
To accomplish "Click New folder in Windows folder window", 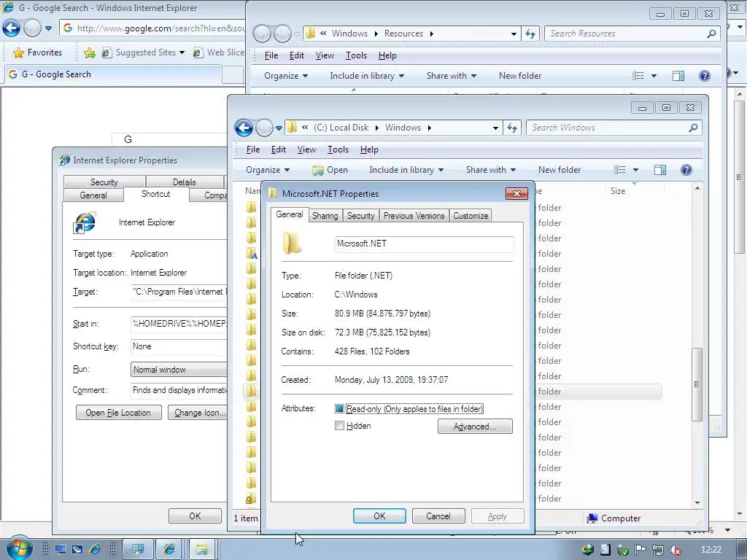I will (x=560, y=170).
